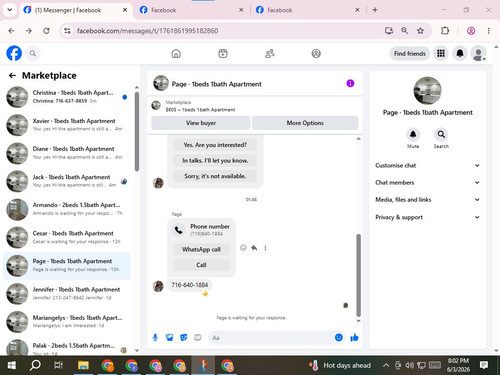Viewport: 500px width, 375px height.
Task: Open Palak 2beds 1.5bath chat
Action: click(x=67, y=347)
